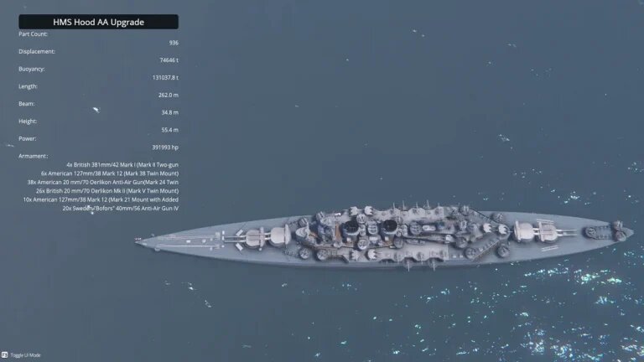Click the F2 key icon for UI mode

[x=4, y=354]
